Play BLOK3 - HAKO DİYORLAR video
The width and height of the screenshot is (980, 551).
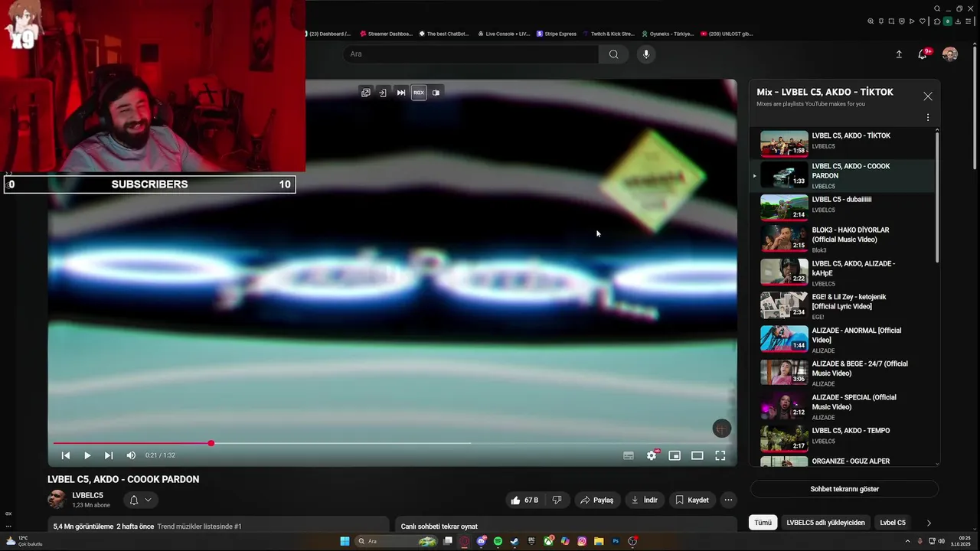[842, 239]
